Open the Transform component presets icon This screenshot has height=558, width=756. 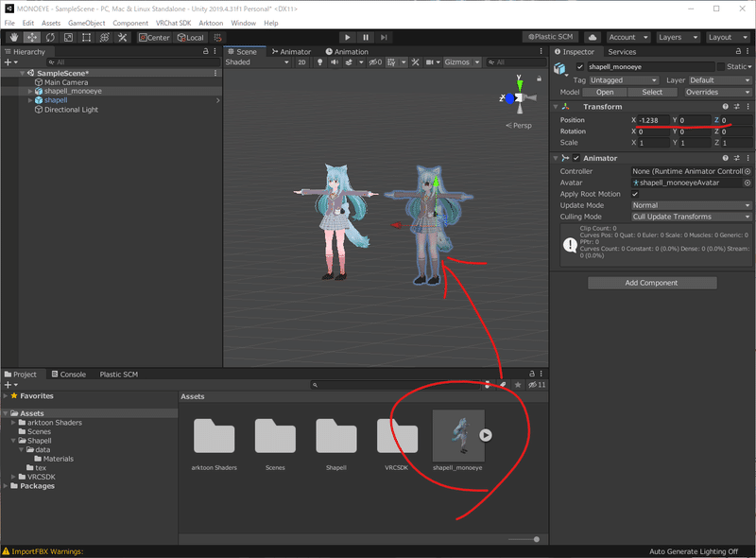737,106
